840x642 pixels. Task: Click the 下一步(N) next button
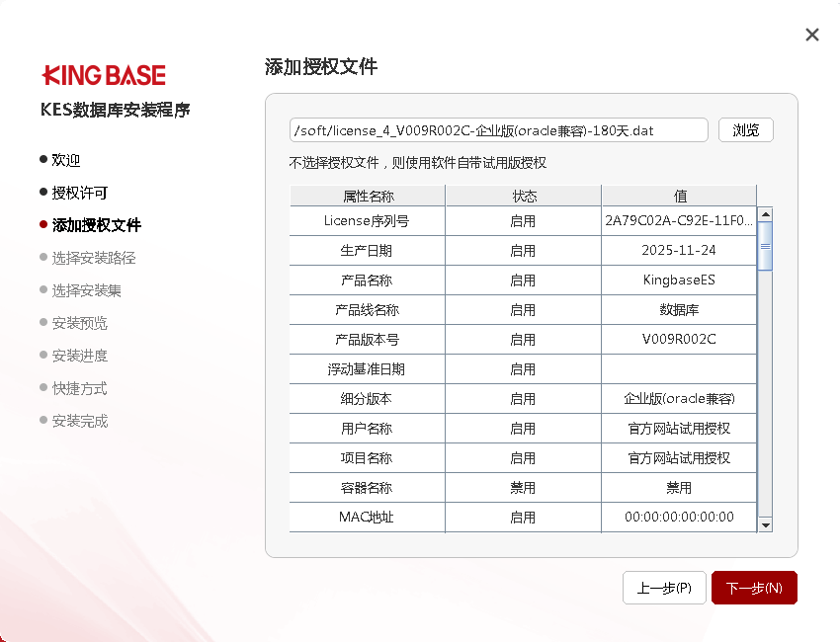tap(754, 588)
